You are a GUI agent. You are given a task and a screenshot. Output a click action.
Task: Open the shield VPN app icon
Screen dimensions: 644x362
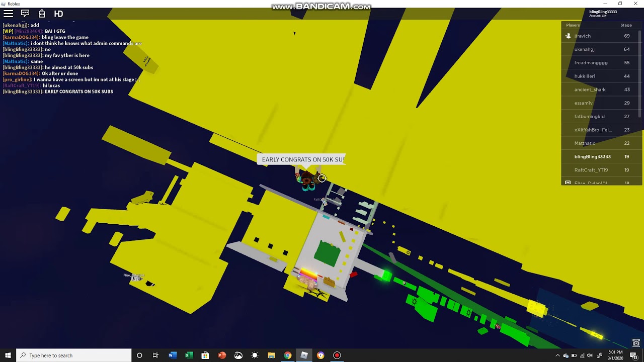[x=320, y=355]
